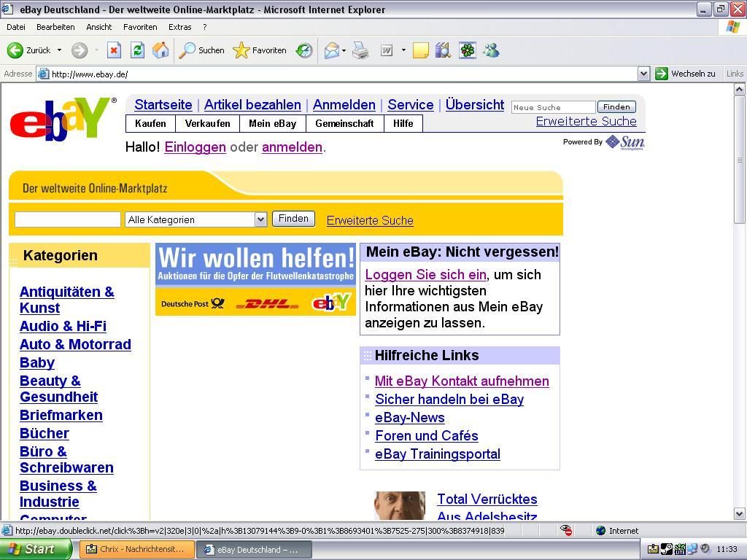The width and height of the screenshot is (747, 560).
Task: Click the blocked popup status bar icon
Action: click(x=566, y=530)
